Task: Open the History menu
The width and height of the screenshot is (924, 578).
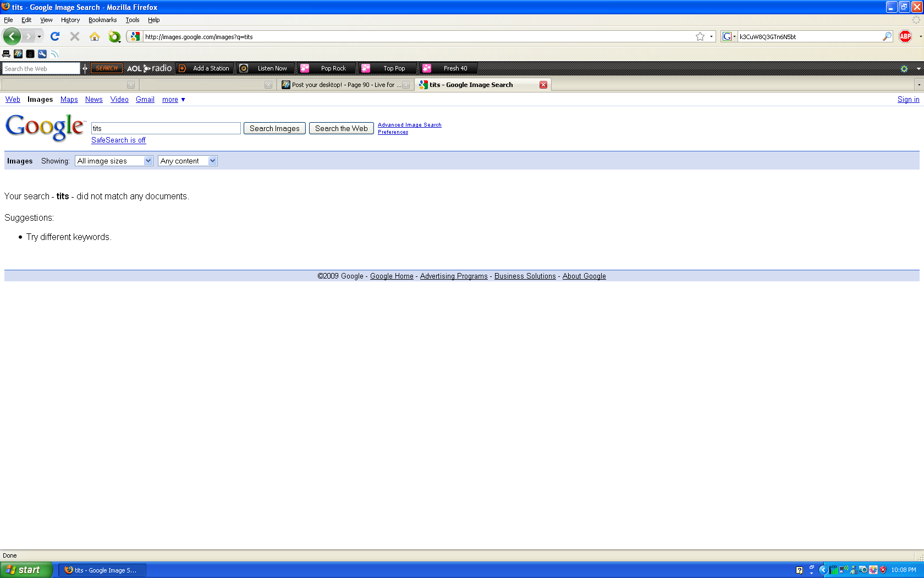Action: [x=70, y=20]
